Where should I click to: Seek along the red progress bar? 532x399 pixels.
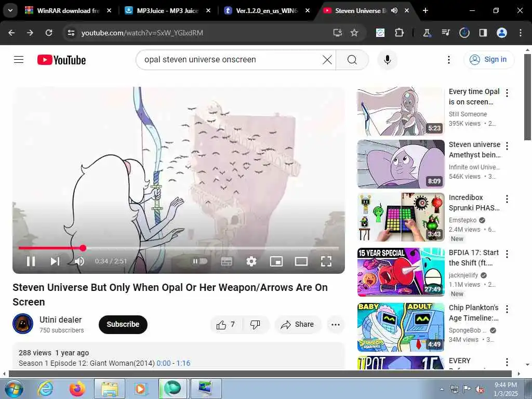(x=179, y=248)
